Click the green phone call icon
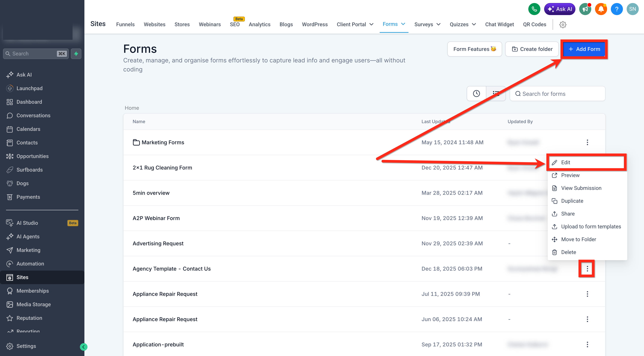 coord(534,9)
